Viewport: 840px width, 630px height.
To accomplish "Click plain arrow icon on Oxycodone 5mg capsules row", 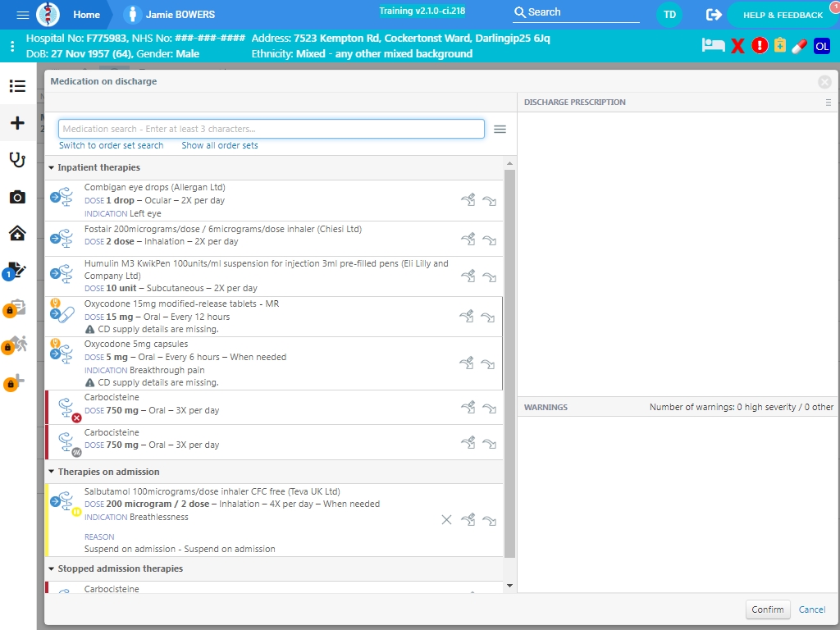I will [x=487, y=364].
